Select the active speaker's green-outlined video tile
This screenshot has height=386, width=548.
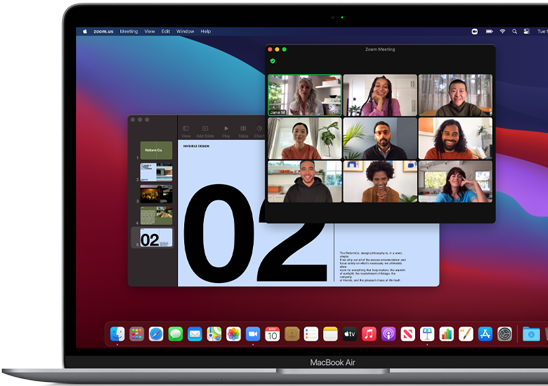[305, 95]
